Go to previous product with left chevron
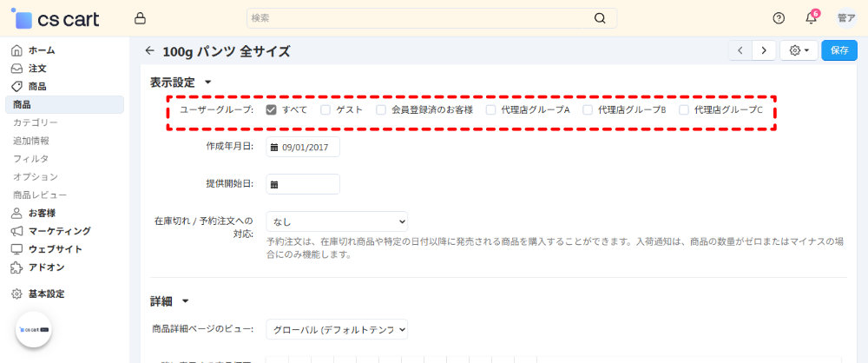 [x=740, y=50]
